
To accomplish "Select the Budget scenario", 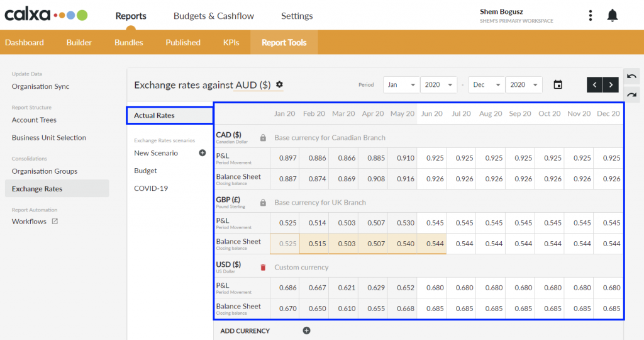I will pos(145,171).
